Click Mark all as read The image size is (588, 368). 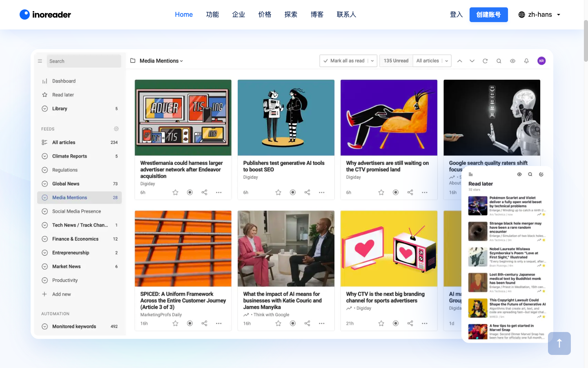click(343, 61)
